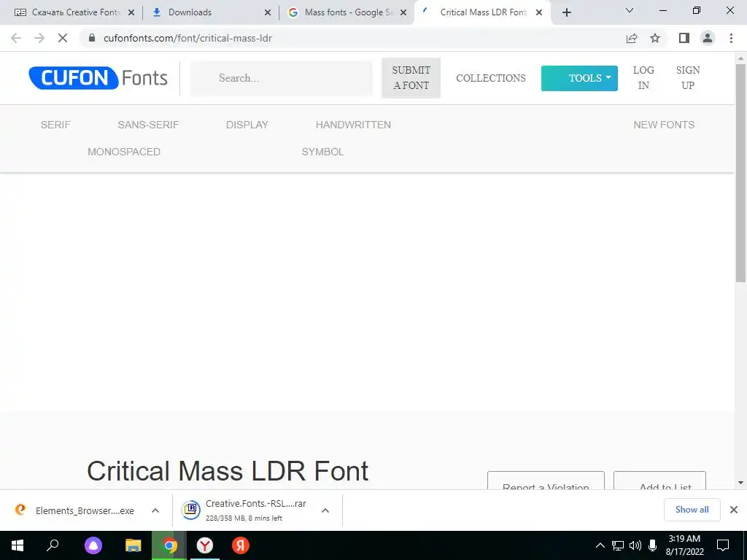
Task: View site information via the lock icon
Action: (92, 38)
